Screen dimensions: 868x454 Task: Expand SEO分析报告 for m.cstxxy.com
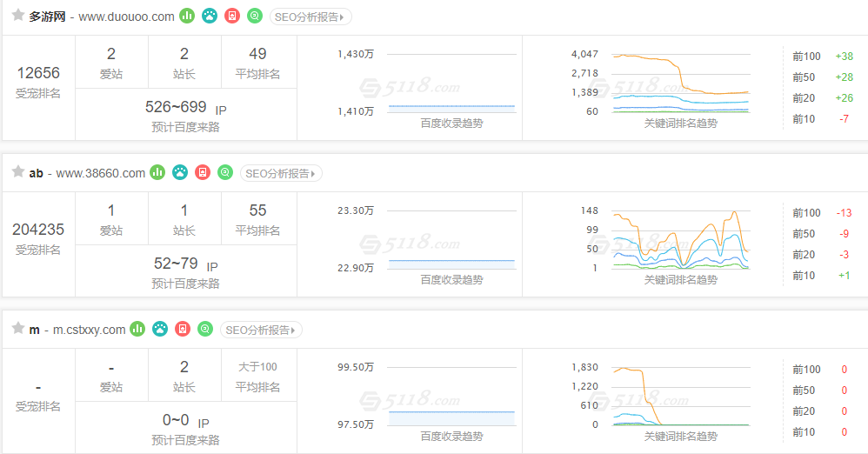[261, 330]
